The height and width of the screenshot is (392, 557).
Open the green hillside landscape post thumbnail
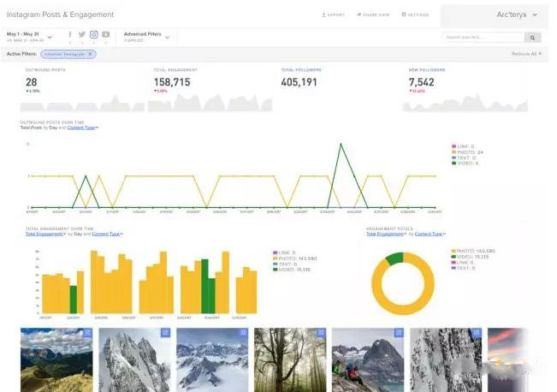tap(56, 359)
